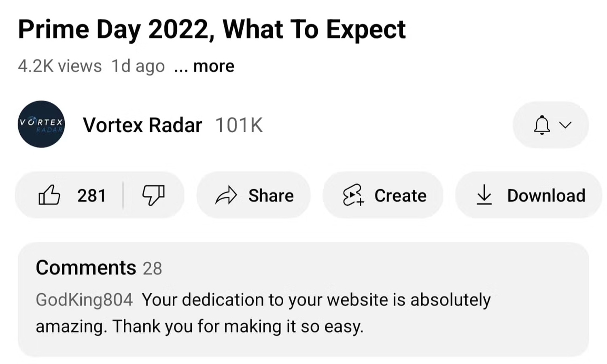Tap the 4.2K views text
Screen dimensions: 607x364
(x=59, y=66)
